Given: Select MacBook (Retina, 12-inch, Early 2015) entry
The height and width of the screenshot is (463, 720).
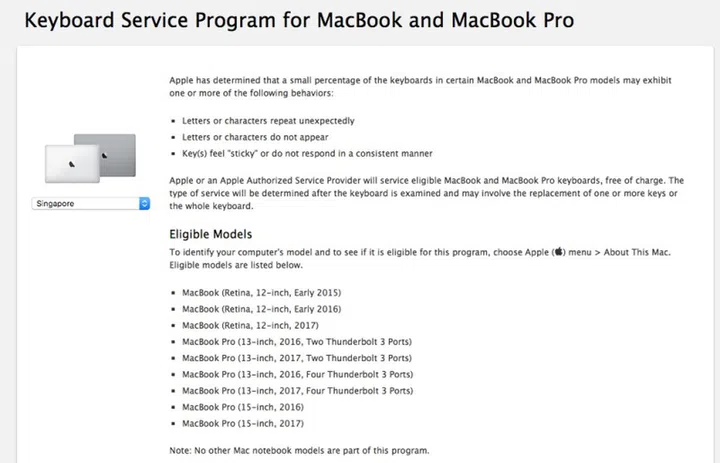Looking at the screenshot, I should 262,292.
